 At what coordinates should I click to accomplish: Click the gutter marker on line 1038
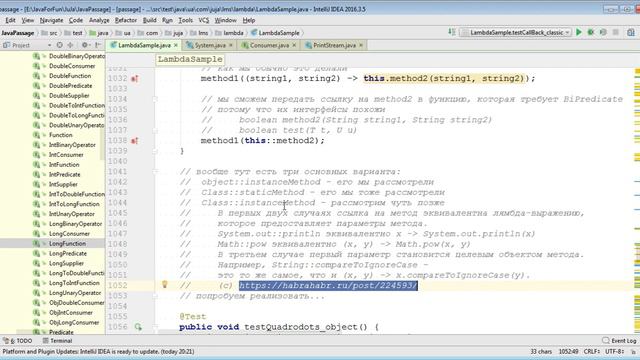(x=134, y=141)
